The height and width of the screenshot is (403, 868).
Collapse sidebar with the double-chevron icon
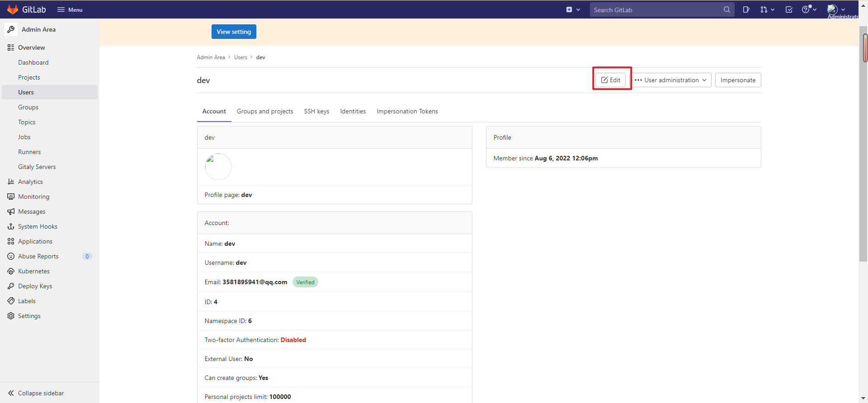point(11,393)
